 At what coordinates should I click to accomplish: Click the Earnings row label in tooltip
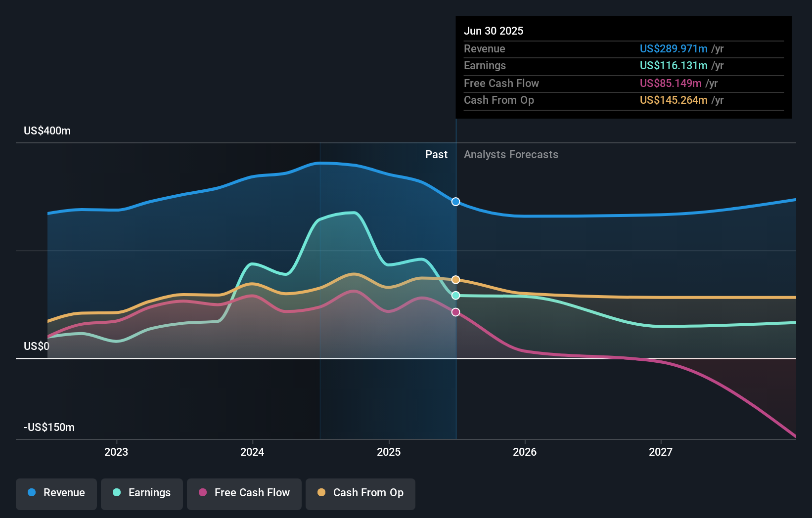point(485,65)
